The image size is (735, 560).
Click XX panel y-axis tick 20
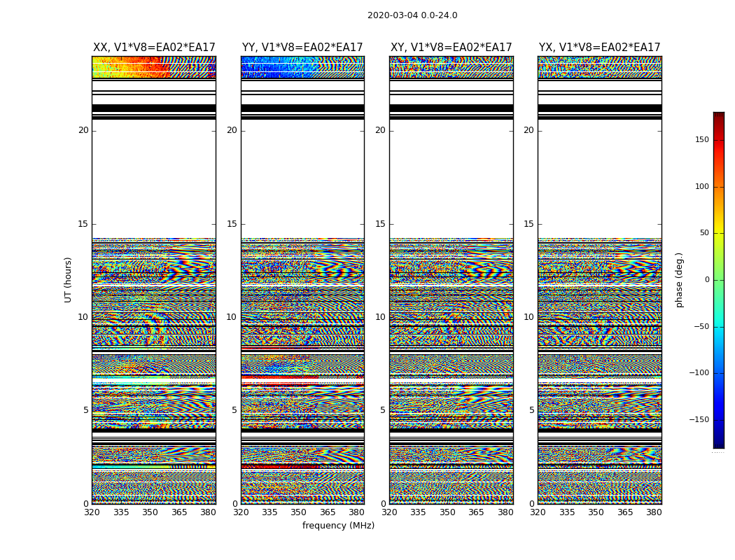pos(83,130)
